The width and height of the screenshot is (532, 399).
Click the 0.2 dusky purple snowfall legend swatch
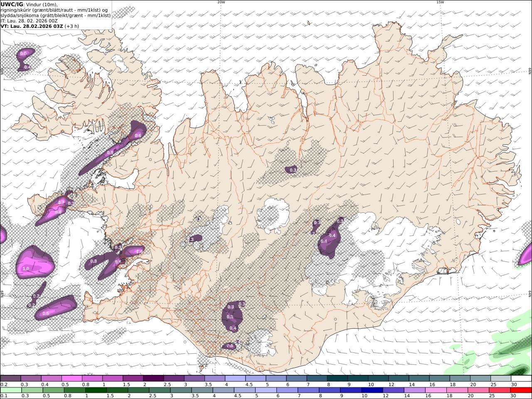coord(10,378)
